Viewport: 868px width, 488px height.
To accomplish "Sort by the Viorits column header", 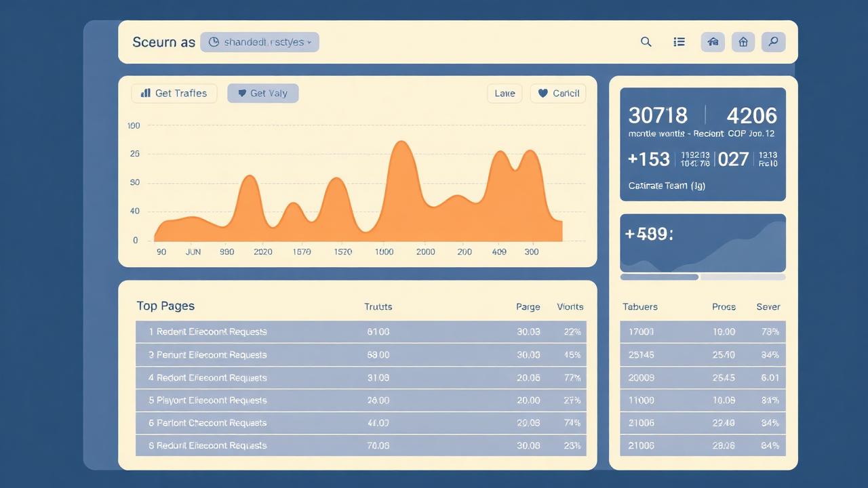I will click(x=570, y=307).
